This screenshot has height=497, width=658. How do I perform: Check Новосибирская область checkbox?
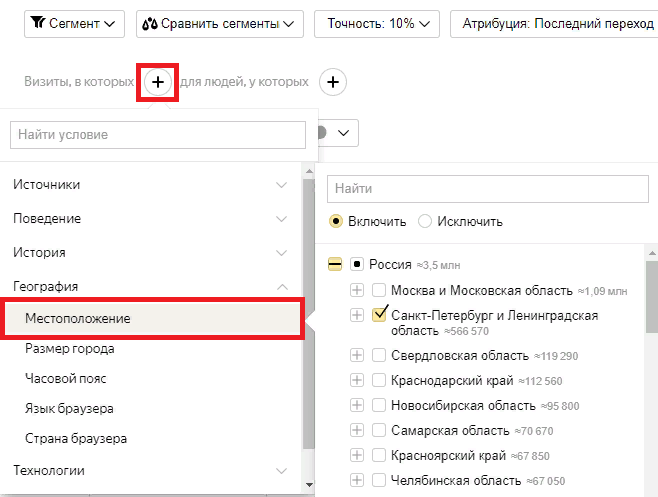[x=379, y=405]
